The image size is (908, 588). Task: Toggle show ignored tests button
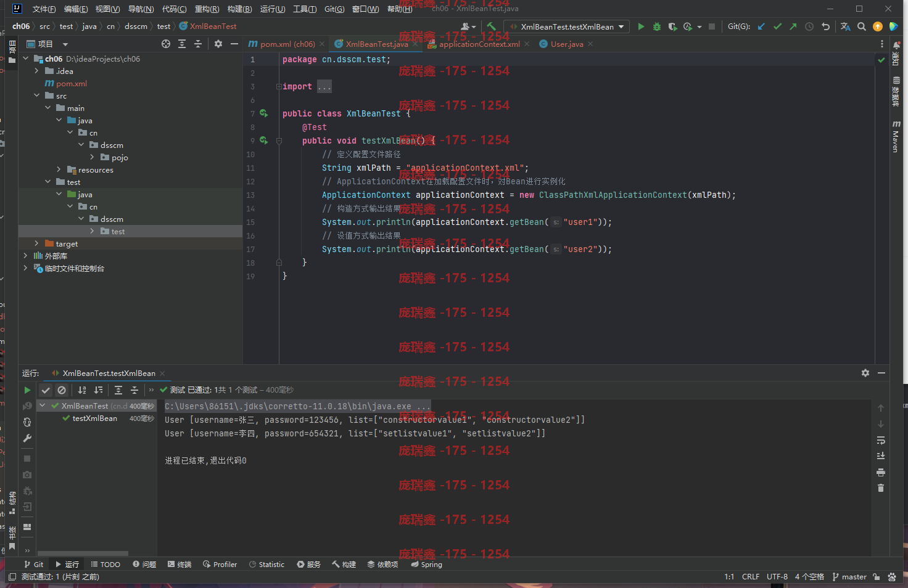[x=62, y=390]
